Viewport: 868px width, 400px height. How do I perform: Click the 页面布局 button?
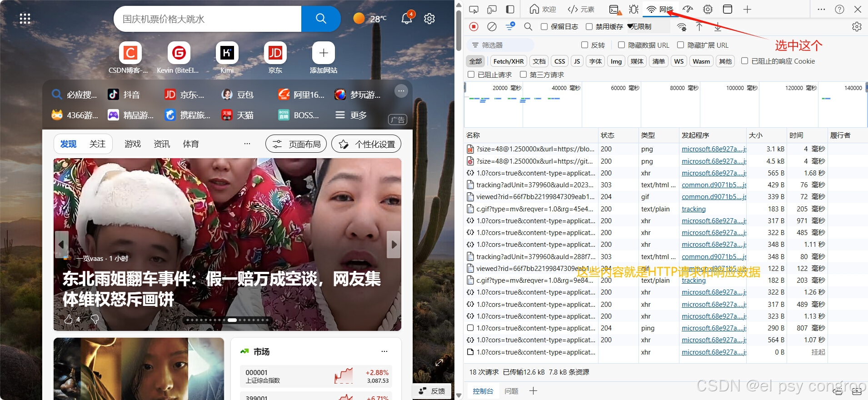[296, 144]
